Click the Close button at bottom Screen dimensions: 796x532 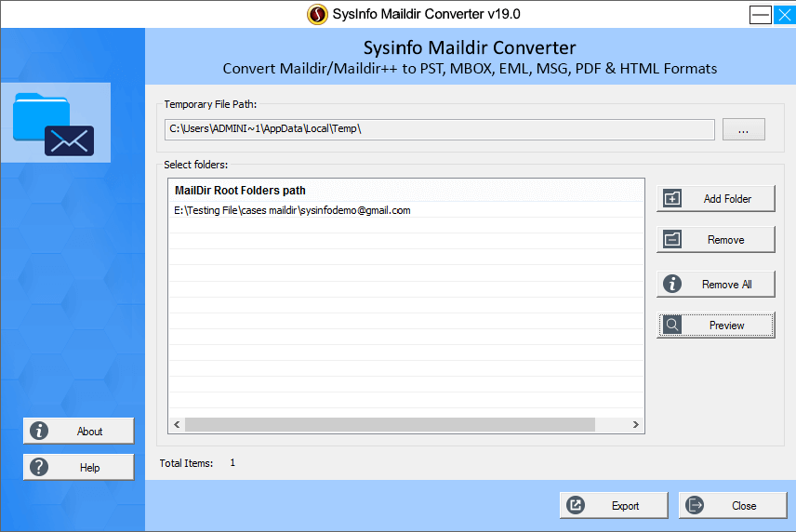[x=733, y=506]
